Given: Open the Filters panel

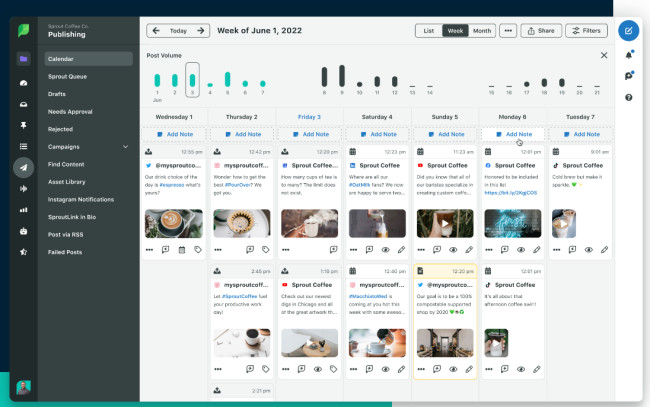Looking at the screenshot, I should coord(586,31).
